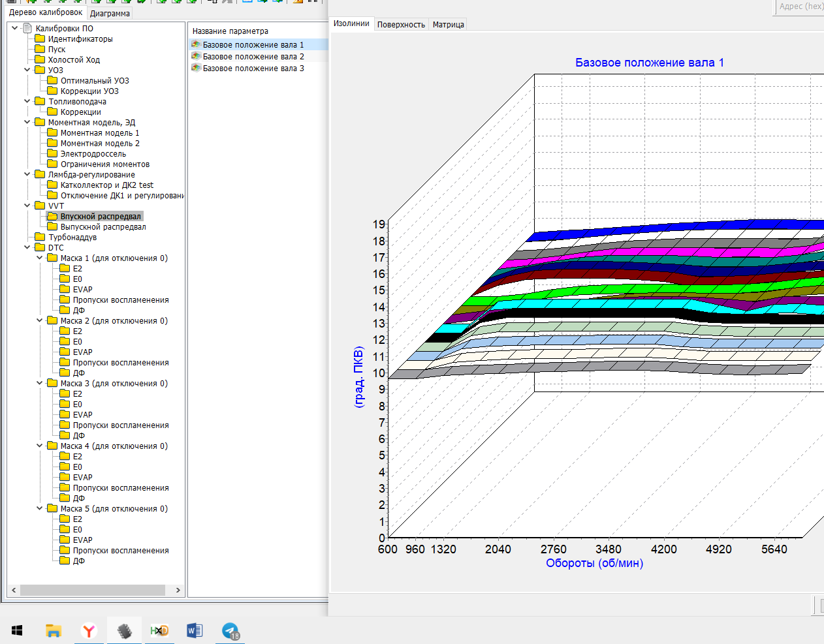
Task: Open File Explorer from the taskbar
Action: click(x=54, y=630)
